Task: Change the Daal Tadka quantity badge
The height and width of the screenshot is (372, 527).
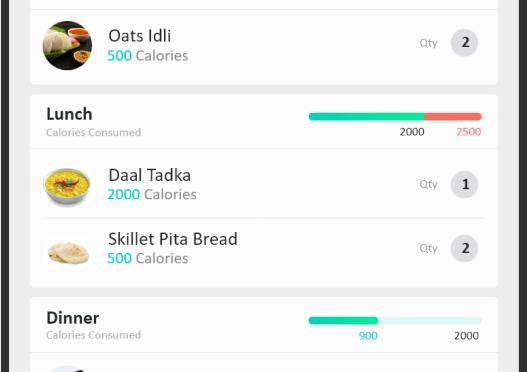Action: [464, 184]
